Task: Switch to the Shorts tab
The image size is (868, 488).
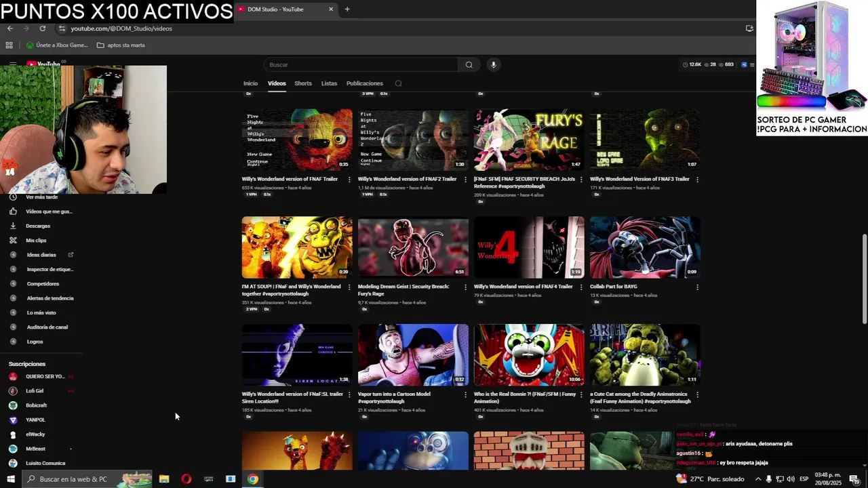Action: point(303,83)
